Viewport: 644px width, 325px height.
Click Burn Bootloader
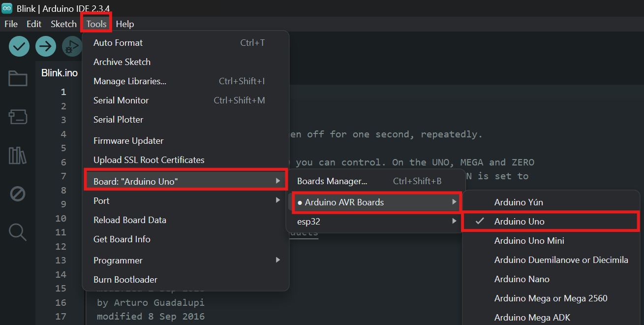125,280
